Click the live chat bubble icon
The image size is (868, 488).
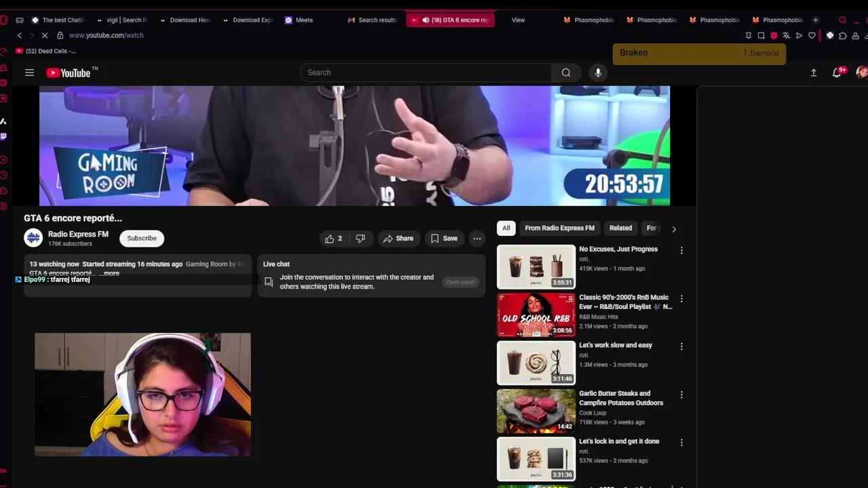[269, 282]
